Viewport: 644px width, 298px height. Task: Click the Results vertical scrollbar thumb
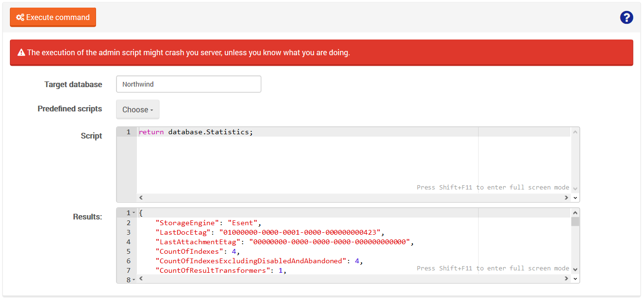[x=575, y=221]
